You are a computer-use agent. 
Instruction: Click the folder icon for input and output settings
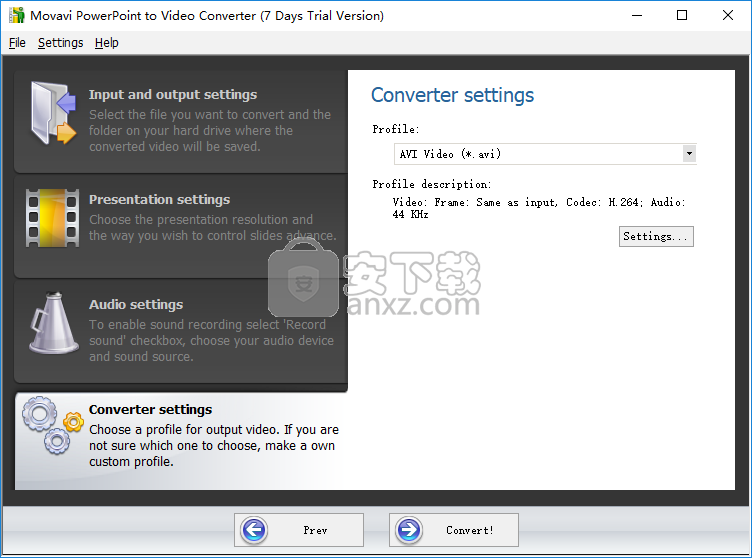pyautogui.click(x=53, y=113)
